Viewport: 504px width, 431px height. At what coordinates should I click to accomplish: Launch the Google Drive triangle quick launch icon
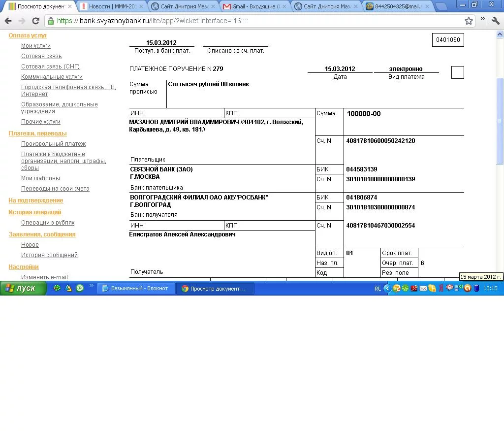[x=68, y=288]
